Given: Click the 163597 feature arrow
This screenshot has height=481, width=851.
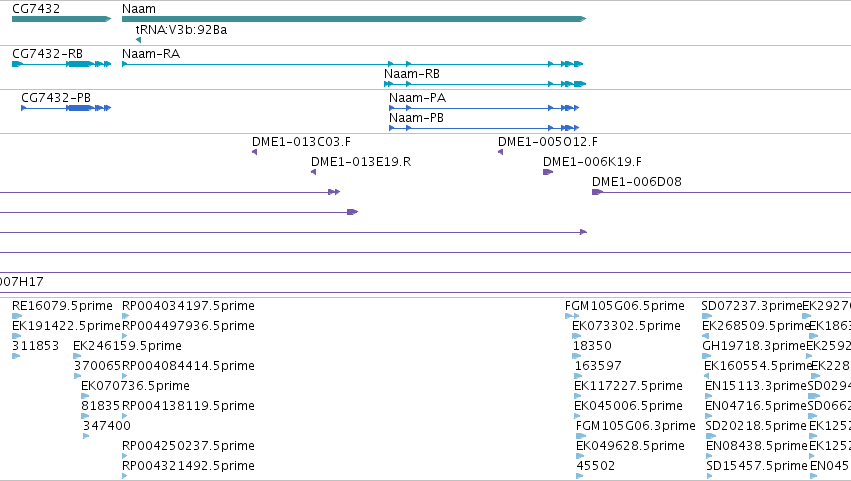Looking at the screenshot, I should (579, 376).
